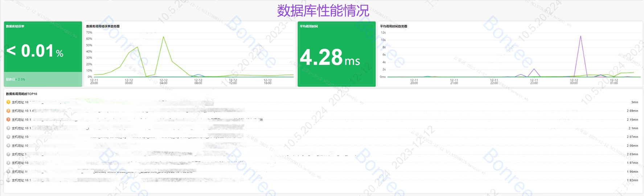The width and height of the screenshot is (644, 196).
Task: Click the 数据库调用错误率趋势图 chart title
Action: click(103, 26)
